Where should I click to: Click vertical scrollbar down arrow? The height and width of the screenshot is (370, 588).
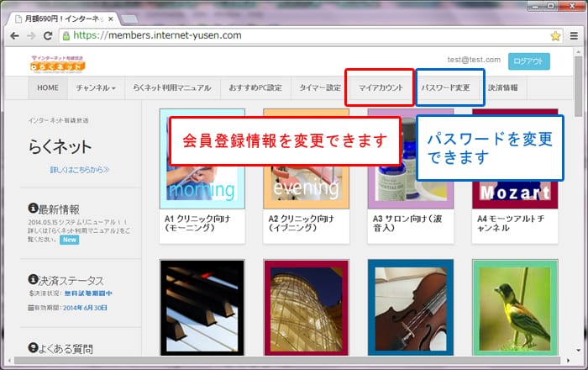click(x=578, y=351)
